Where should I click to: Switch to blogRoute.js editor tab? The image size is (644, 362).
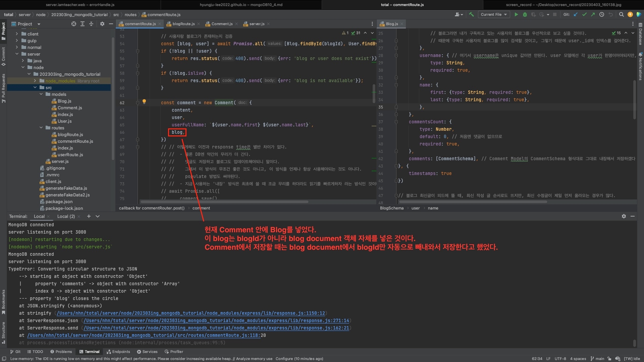point(183,24)
